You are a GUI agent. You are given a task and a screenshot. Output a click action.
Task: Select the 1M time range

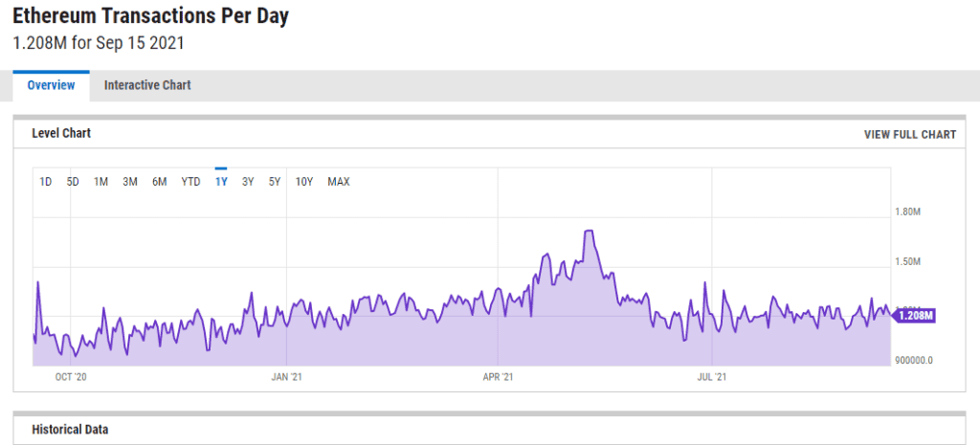[x=100, y=182]
